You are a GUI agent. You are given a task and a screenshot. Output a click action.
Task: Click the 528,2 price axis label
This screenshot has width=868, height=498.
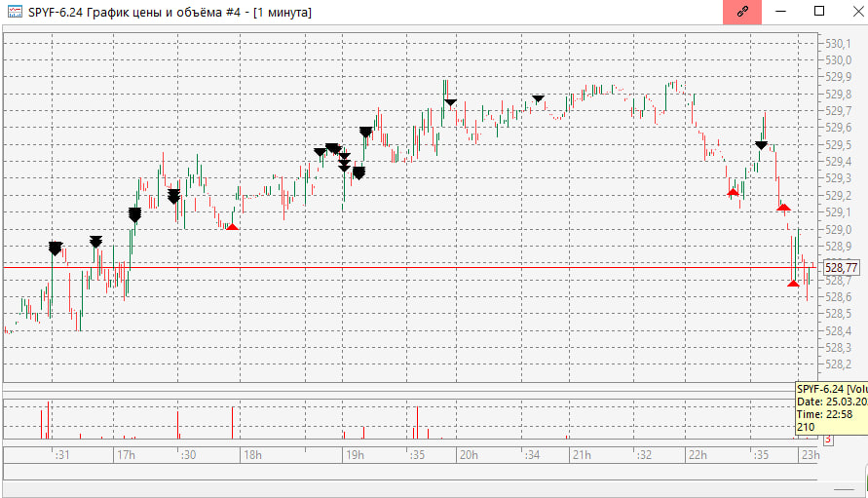tap(838, 364)
